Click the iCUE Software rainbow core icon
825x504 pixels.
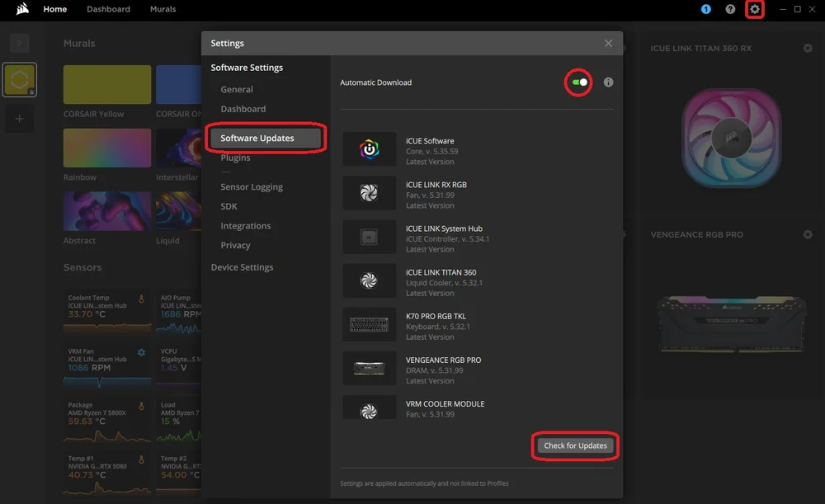tap(369, 148)
